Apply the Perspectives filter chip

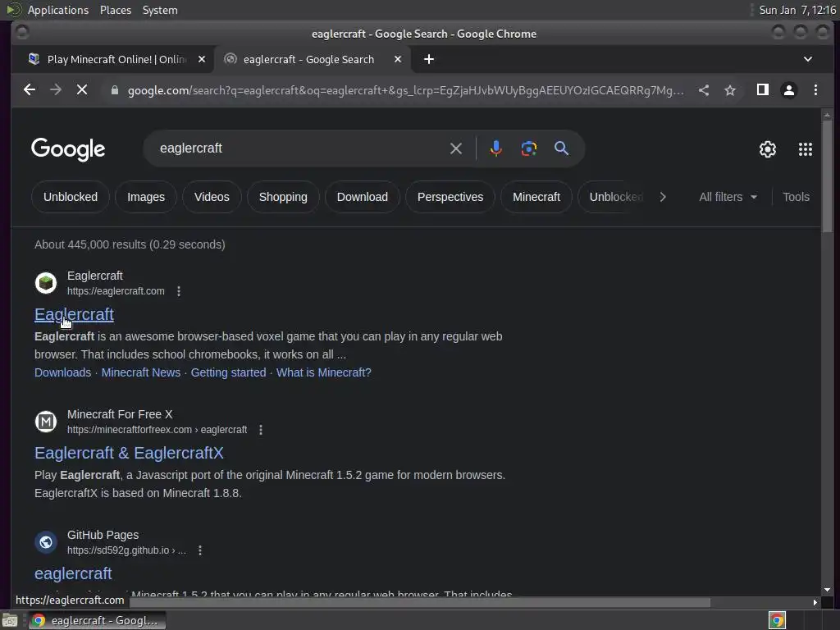450,197
